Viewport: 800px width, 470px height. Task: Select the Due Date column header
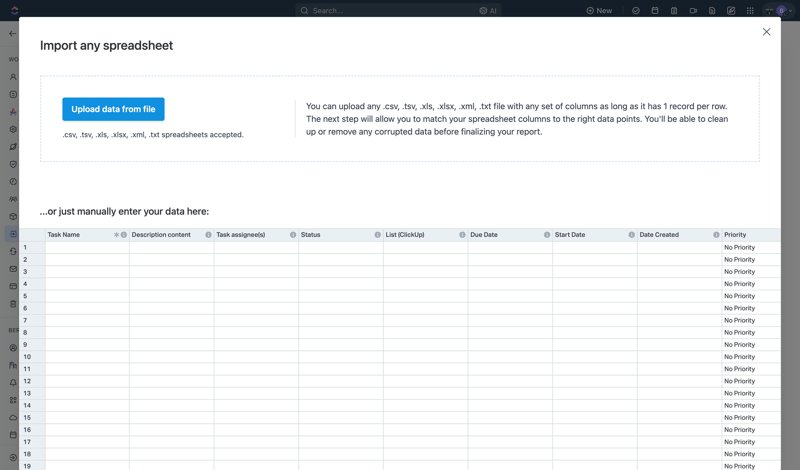click(x=510, y=235)
